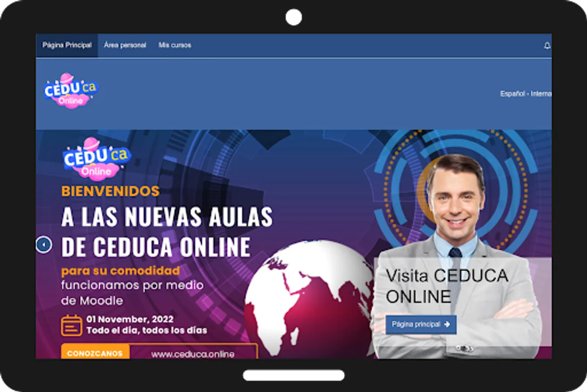The height and width of the screenshot is (392, 587).
Task: Click the CONOZCANOS button
Action: (x=95, y=352)
